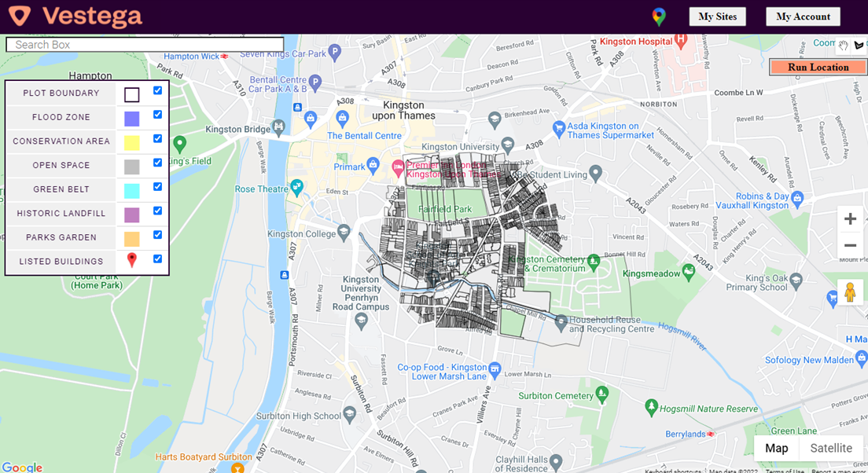Select the polygon drawing tool
868x473 pixels.
(x=859, y=46)
